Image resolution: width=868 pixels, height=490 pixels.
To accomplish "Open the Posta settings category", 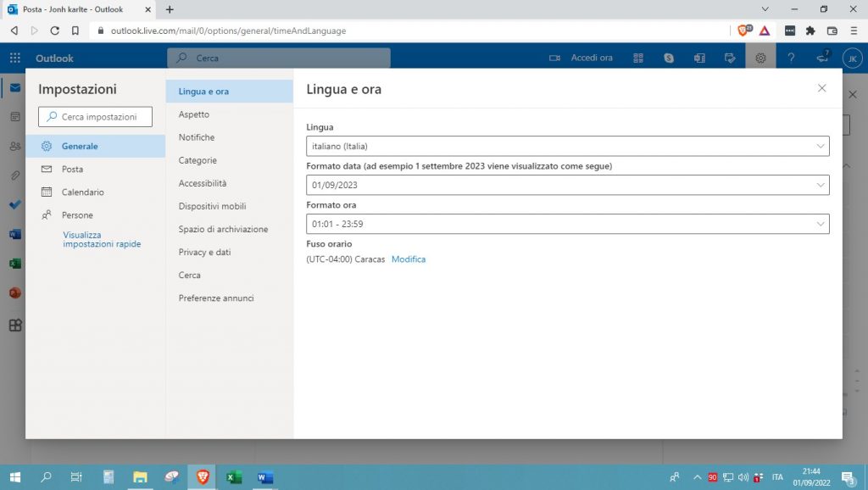I will coord(72,170).
